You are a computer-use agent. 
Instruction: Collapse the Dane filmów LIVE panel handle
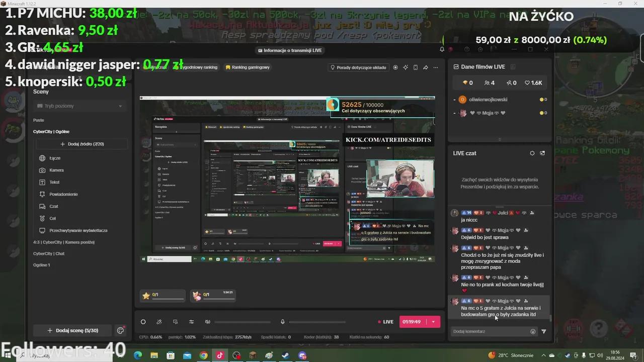(x=500, y=139)
